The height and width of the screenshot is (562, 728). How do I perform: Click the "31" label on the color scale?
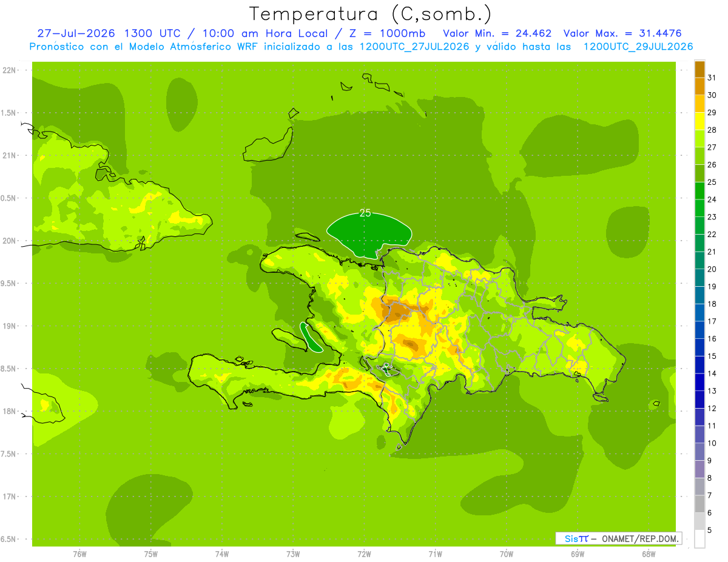[712, 78]
